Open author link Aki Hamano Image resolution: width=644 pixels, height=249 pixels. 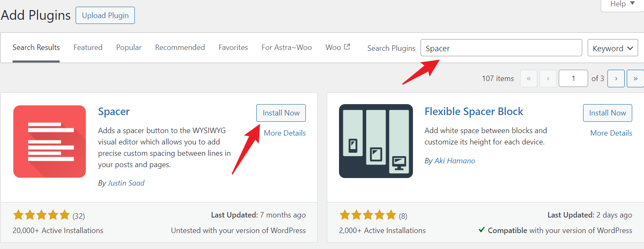click(454, 161)
